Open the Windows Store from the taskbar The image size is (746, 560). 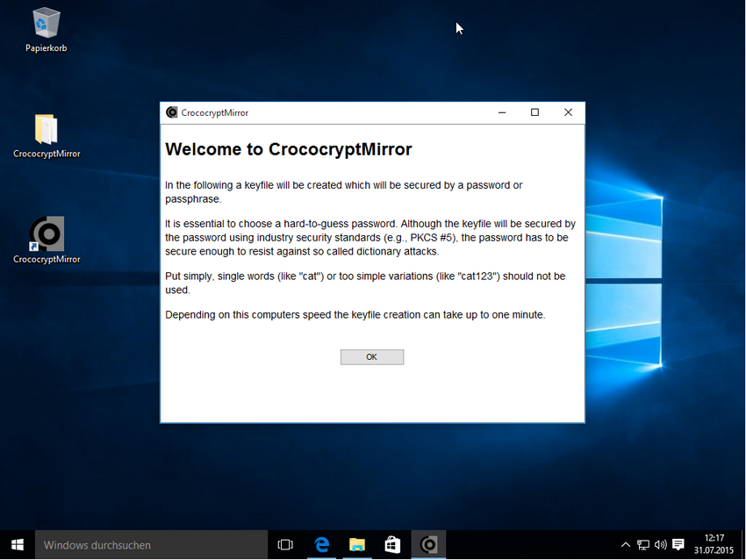392,545
